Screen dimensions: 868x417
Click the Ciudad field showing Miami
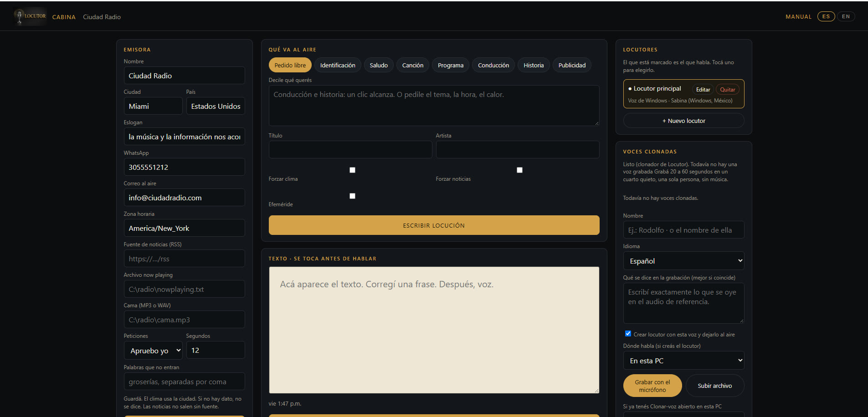click(x=153, y=106)
